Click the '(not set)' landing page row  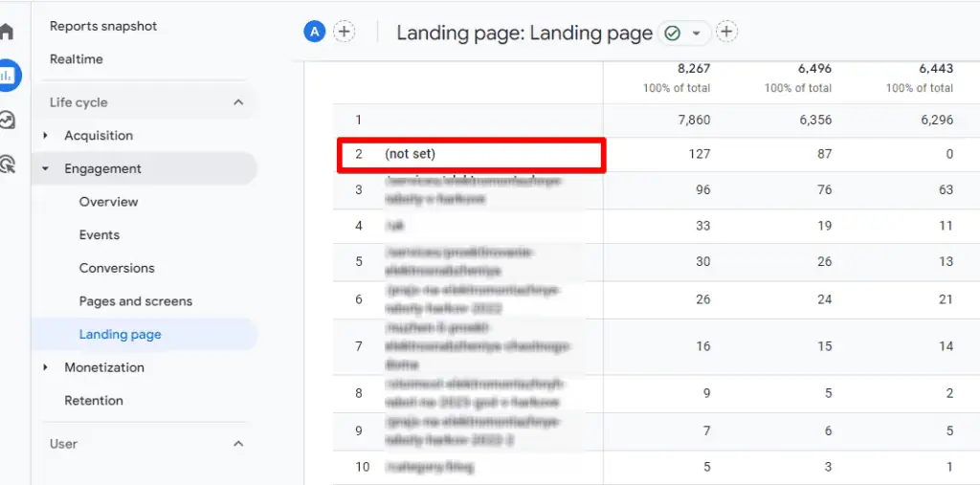471,154
